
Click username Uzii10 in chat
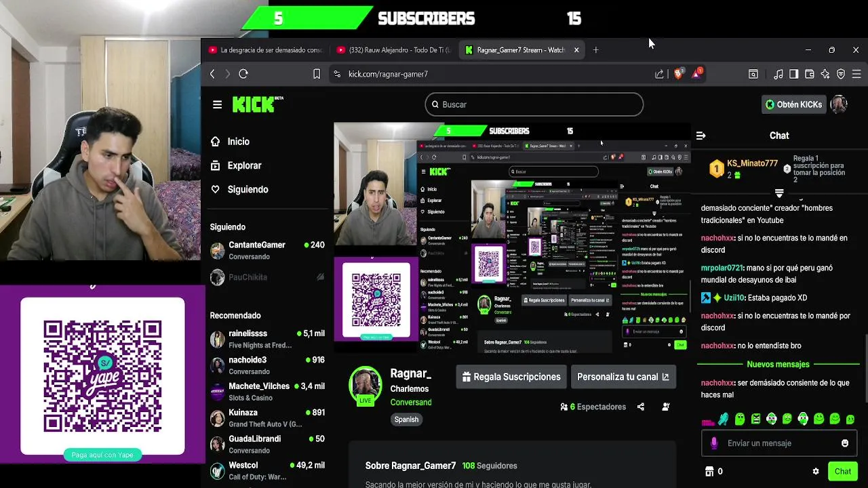click(x=733, y=298)
